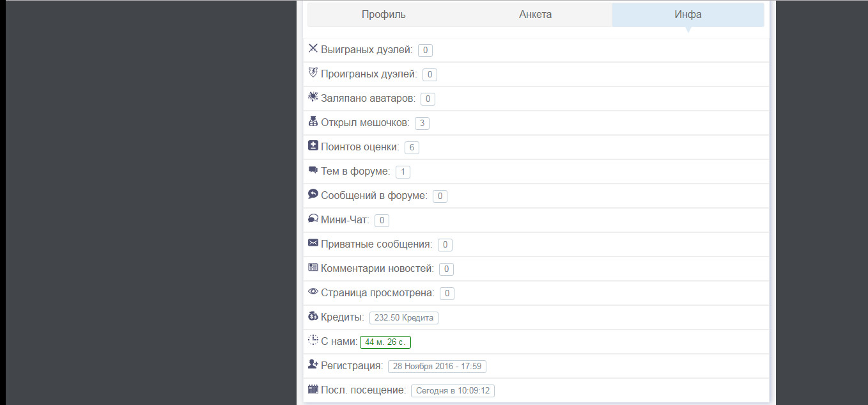Image resolution: width=868 pixels, height=405 pixels.
Task: Click the 232.50 Кредита badge
Action: coord(404,318)
